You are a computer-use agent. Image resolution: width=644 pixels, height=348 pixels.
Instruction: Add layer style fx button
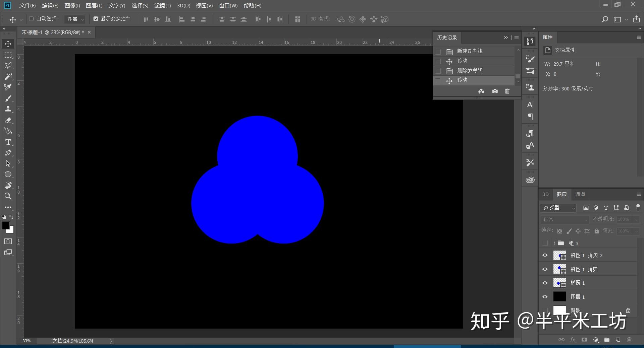coord(573,340)
